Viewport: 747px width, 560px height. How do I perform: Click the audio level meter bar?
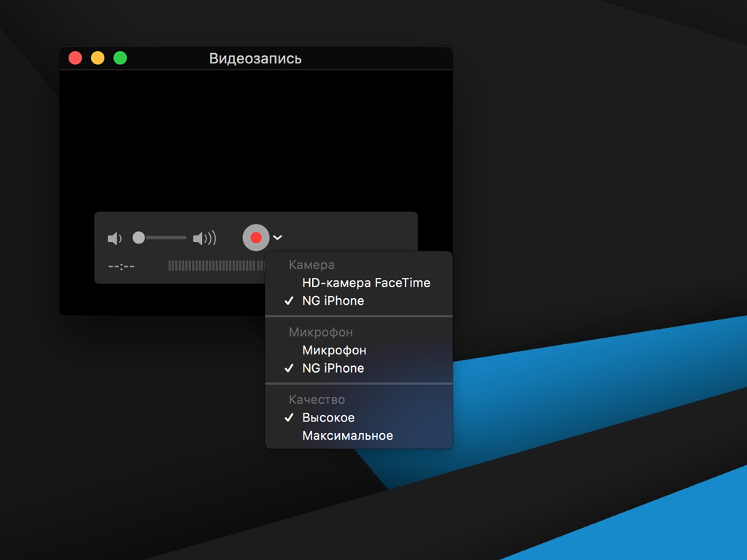tap(217, 265)
